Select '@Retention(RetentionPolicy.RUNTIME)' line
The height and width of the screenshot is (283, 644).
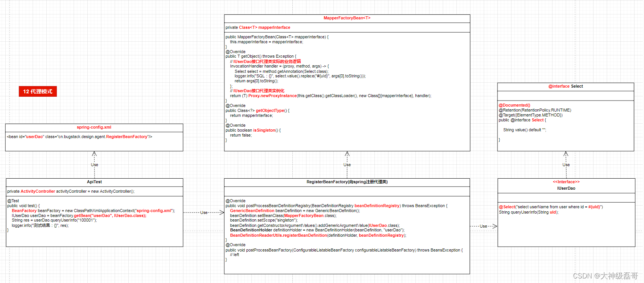pyautogui.click(x=535, y=110)
